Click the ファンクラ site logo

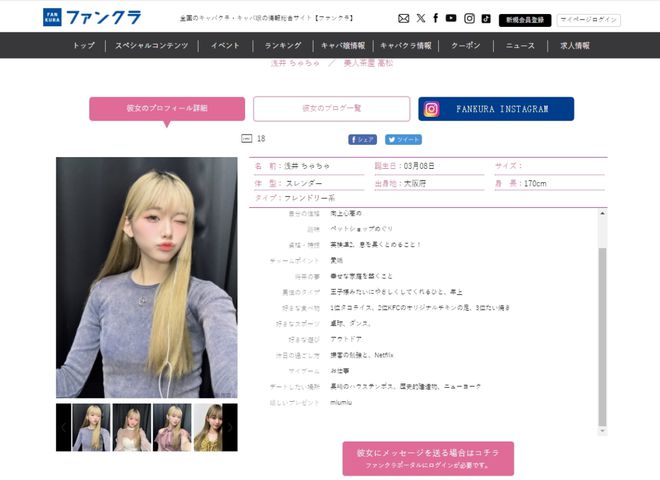pos(92,17)
